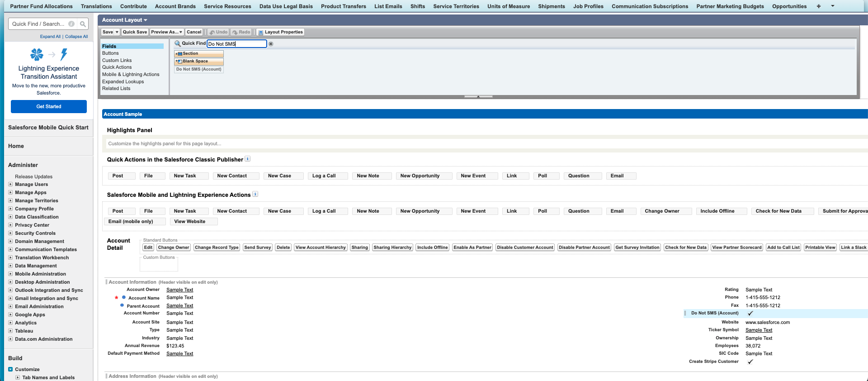
Task: Collapse the Customize tree node
Action: click(10, 369)
